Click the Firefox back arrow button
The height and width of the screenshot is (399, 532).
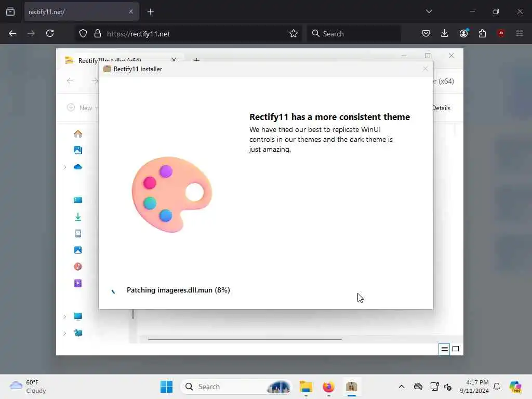12,34
